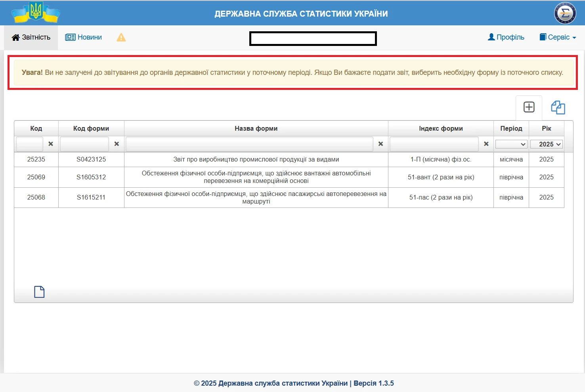Clear the Код форми filter
The width and height of the screenshot is (585, 392).
click(117, 144)
